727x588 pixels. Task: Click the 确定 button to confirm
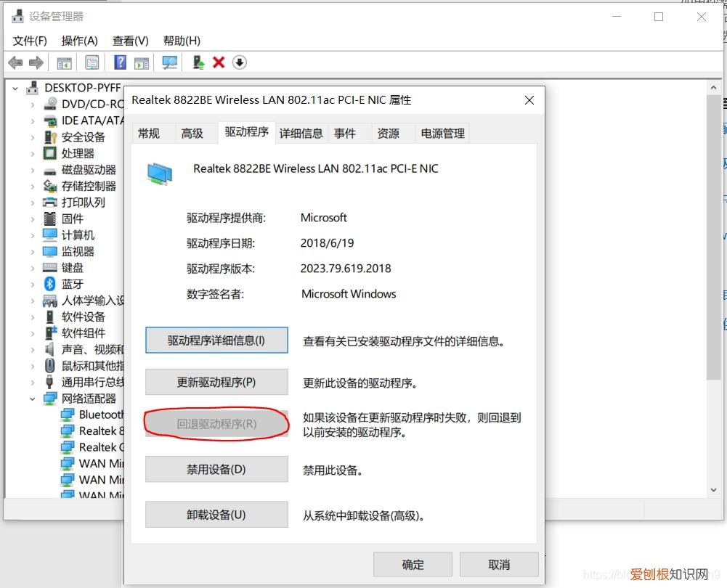pyautogui.click(x=412, y=564)
